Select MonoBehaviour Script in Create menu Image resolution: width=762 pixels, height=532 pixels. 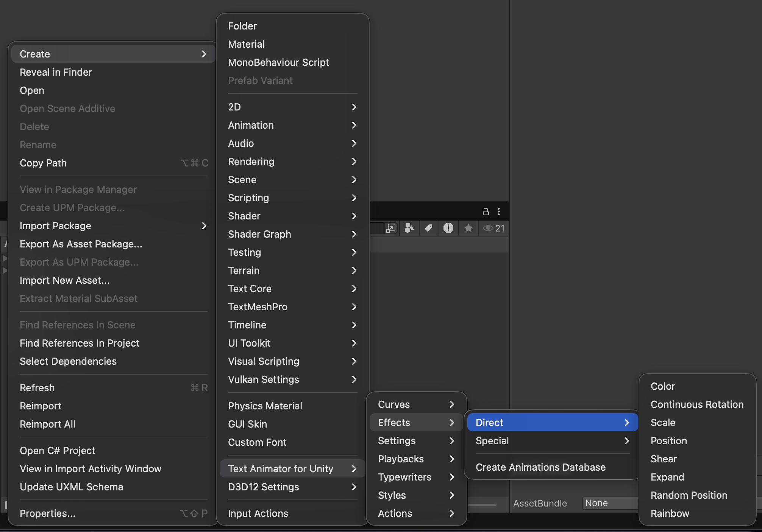(278, 62)
